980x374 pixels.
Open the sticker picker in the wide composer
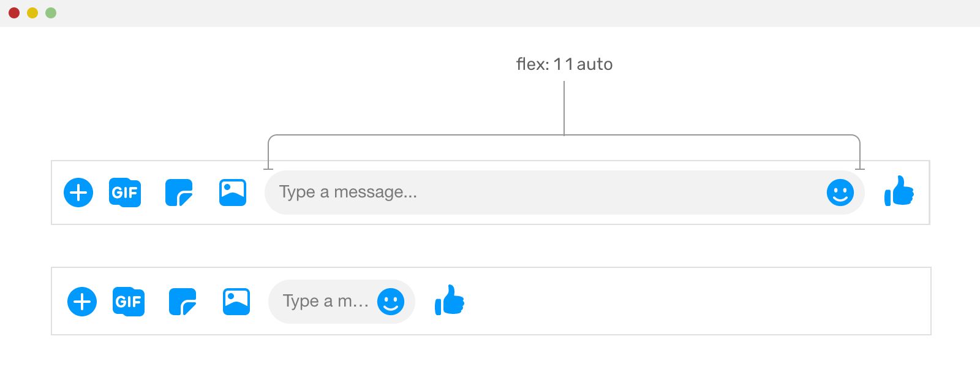click(179, 193)
